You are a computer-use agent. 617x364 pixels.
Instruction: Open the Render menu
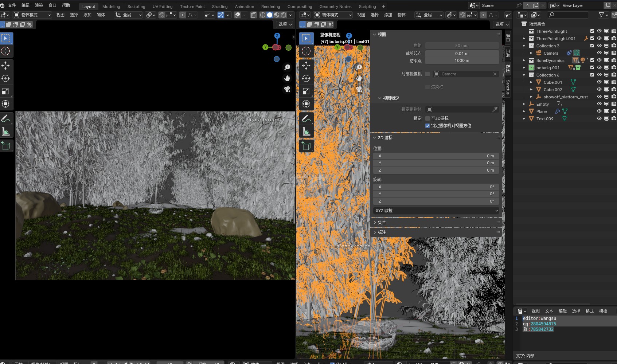click(39, 5)
